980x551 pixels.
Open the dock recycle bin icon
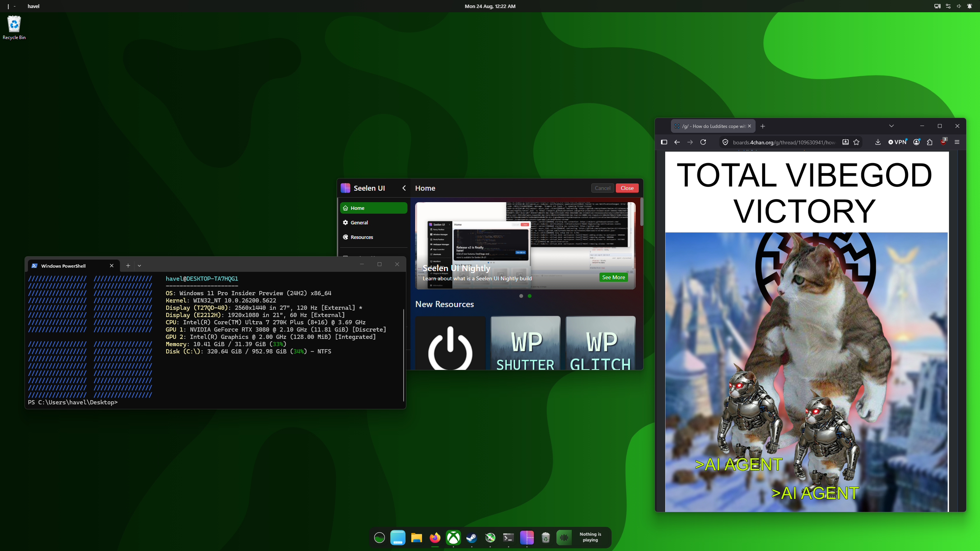545,538
